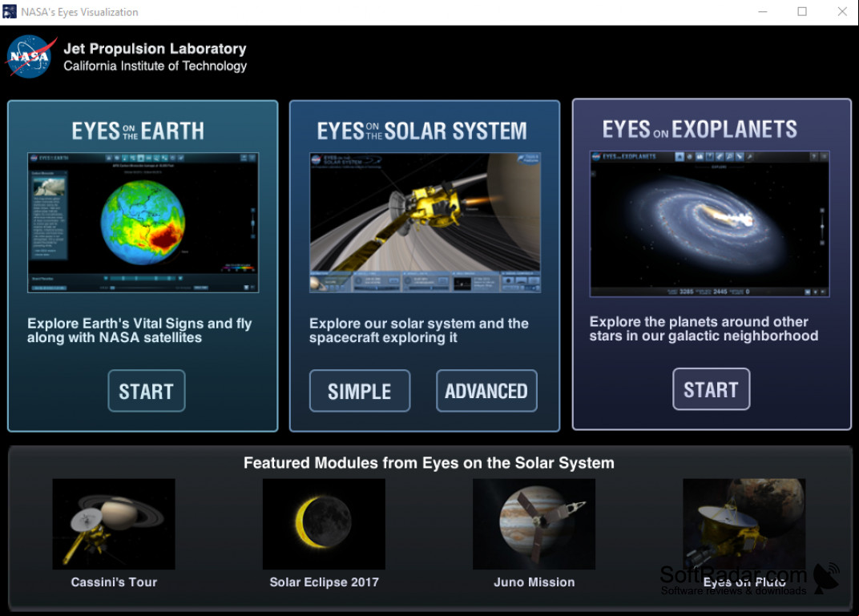Launch Eyes on the Solar System Advanced mode
The image size is (859, 616).
click(486, 391)
